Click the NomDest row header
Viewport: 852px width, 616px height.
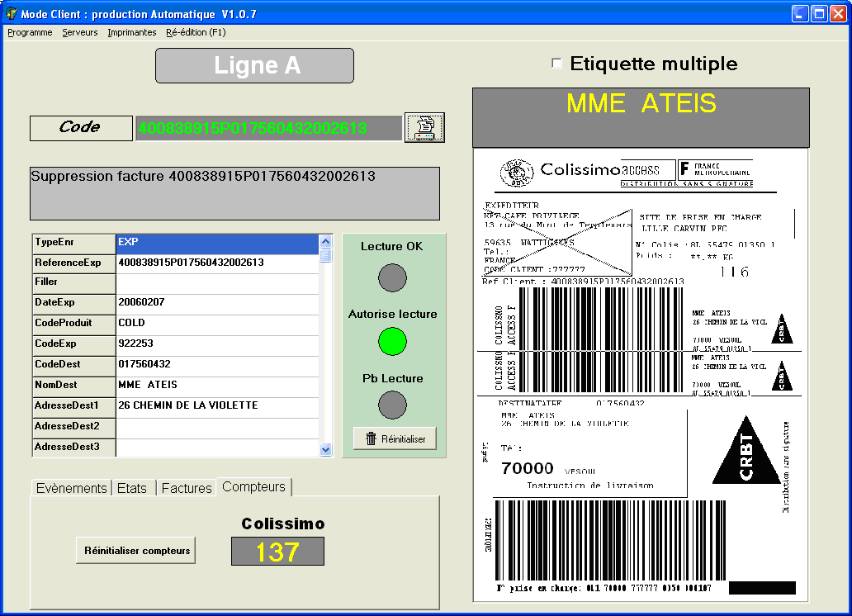coord(74,386)
